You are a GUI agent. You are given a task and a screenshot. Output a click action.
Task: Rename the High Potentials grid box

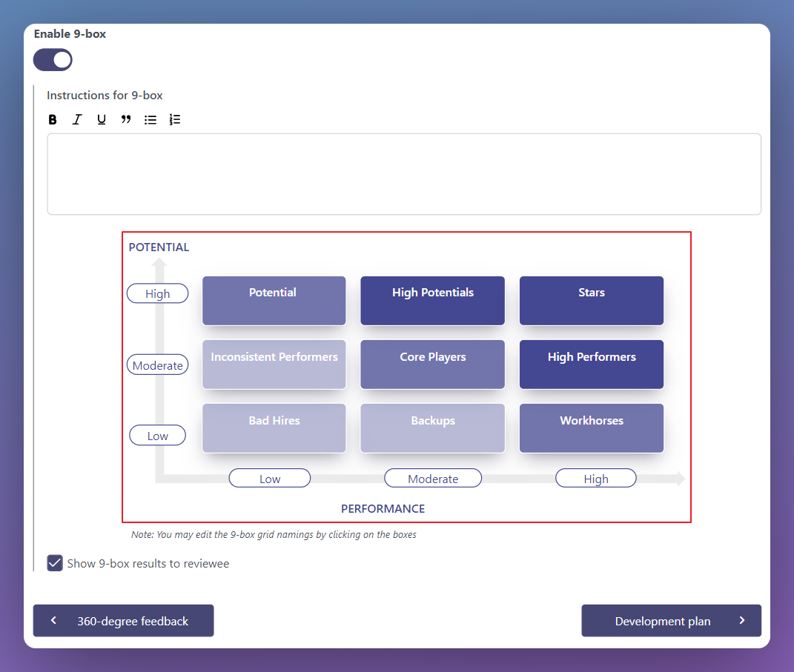pyautogui.click(x=432, y=301)
